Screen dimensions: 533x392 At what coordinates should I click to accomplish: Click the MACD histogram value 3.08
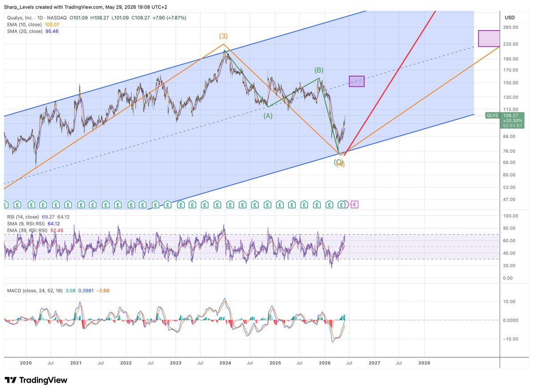(70, 291)
